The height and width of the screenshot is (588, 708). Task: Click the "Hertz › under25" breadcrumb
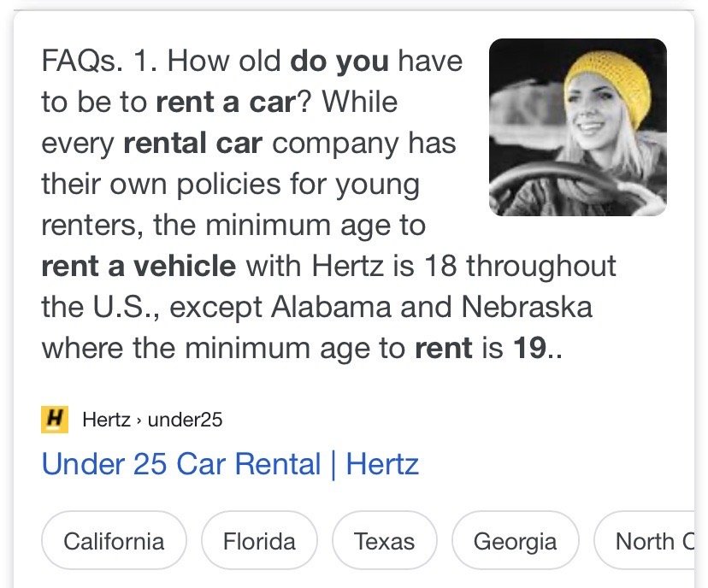tap(152, 420)
